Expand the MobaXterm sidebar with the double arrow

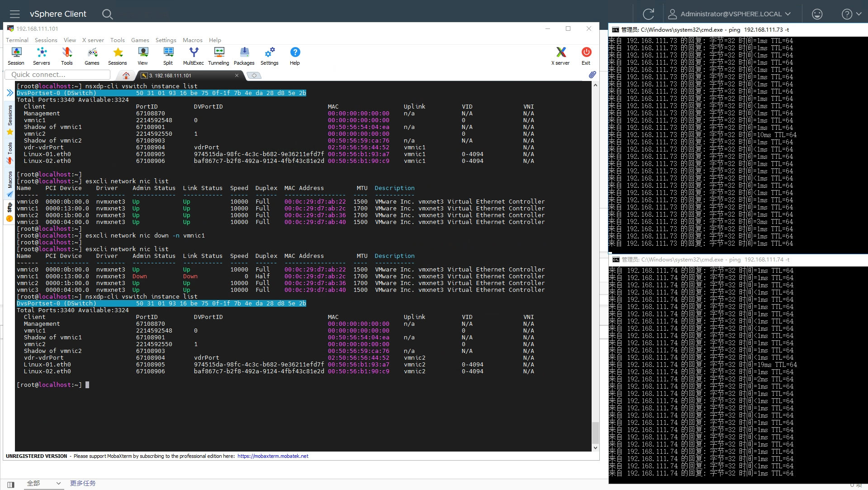10,93
